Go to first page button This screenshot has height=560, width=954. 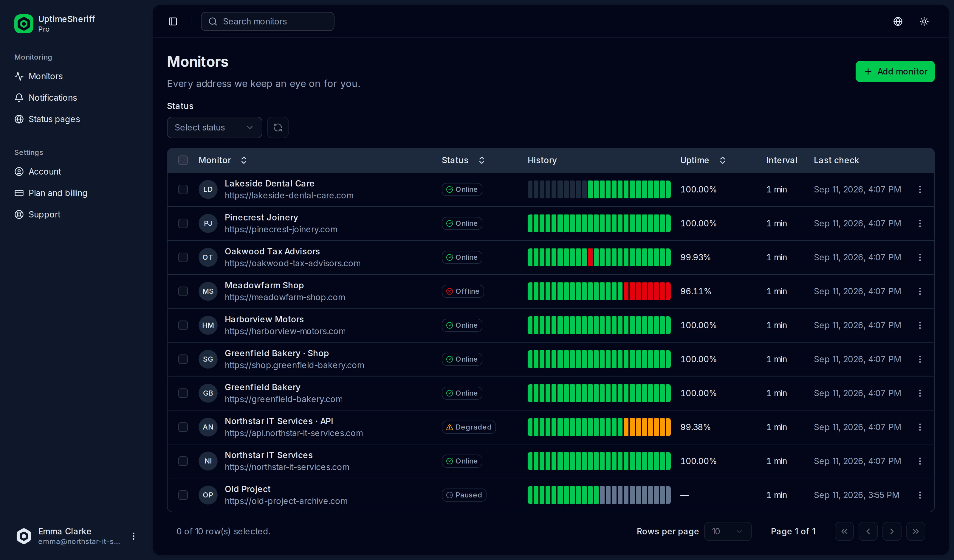click(x=844, y=531)
